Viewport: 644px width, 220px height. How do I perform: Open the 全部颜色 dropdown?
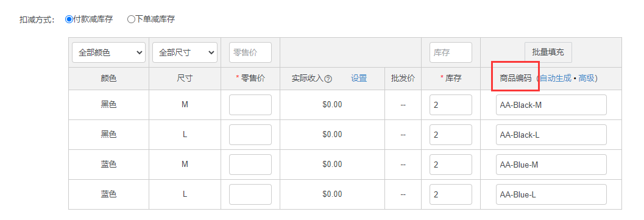109,52
